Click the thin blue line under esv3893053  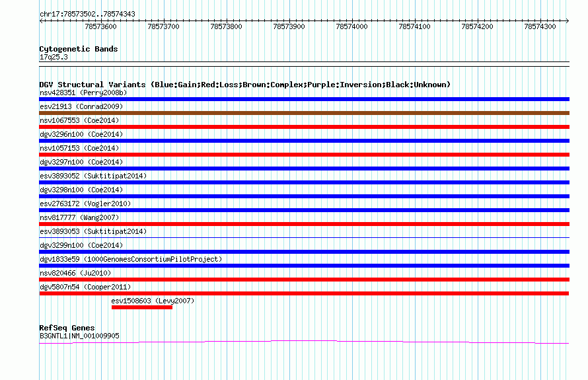pos(304,237)
